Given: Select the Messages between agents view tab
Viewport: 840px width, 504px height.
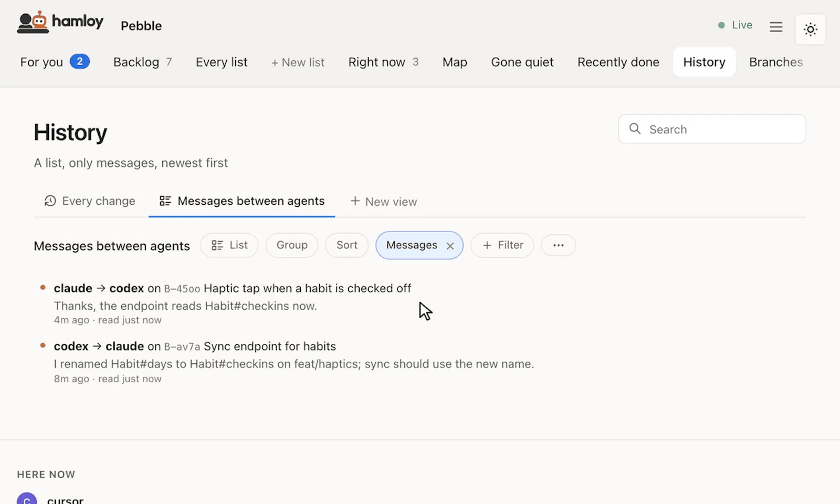Looking at the screenshot, I should pos(242,201).
